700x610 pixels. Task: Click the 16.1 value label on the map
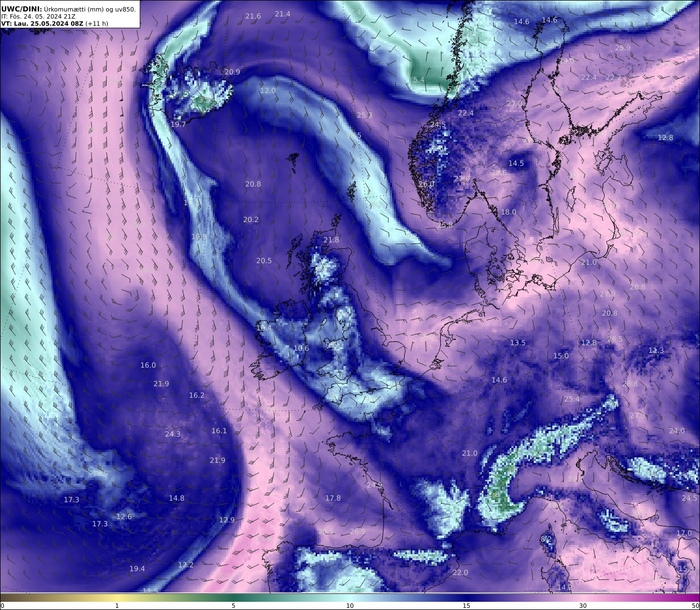point(219,431)
